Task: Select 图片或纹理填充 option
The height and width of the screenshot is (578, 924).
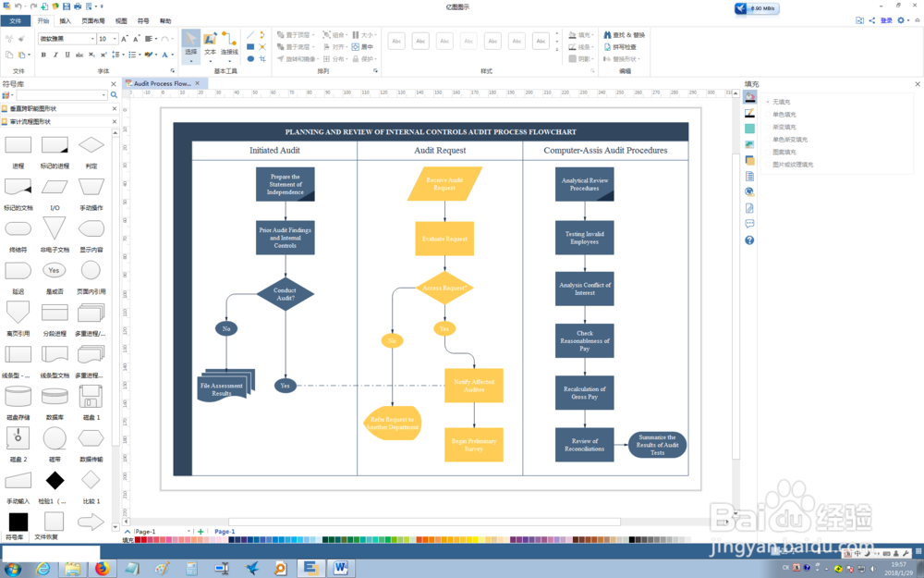Action: [792, 165]
